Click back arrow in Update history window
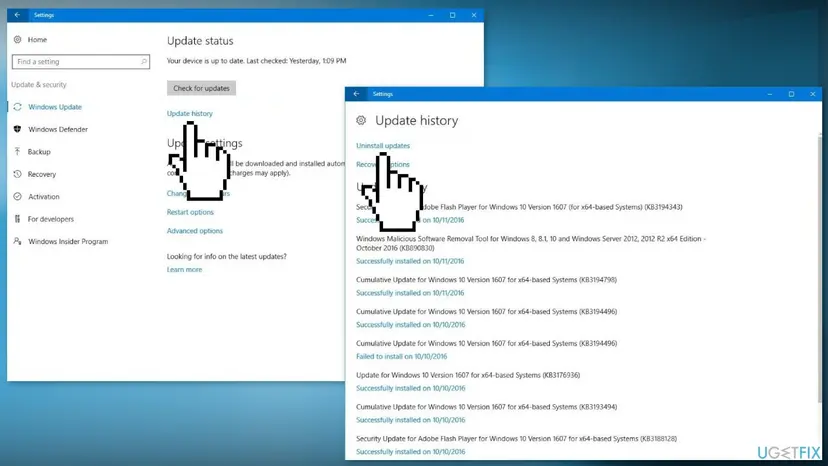The height and width of the screenshot is (466, 828). 356,94
